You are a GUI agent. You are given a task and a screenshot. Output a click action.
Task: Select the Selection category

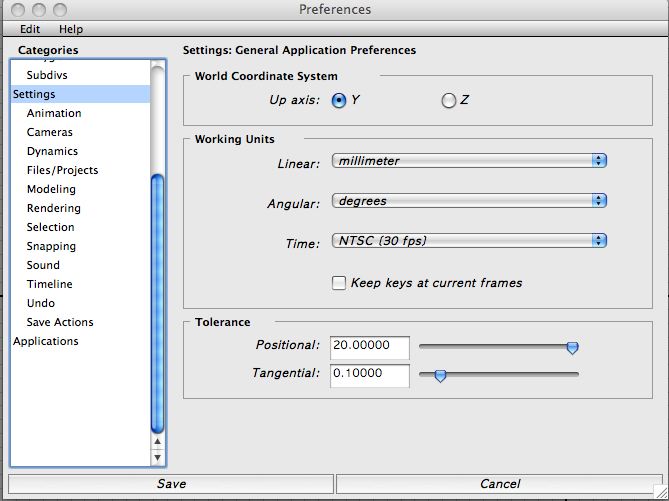[x=80, y=227]
